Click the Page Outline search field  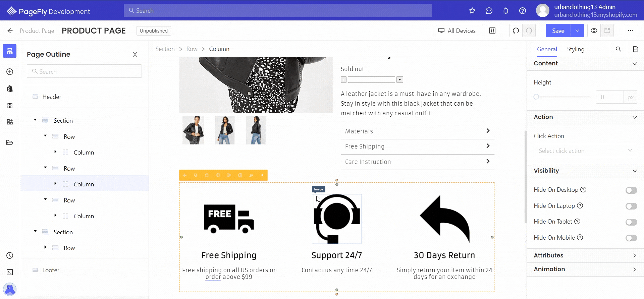[84, 71]
